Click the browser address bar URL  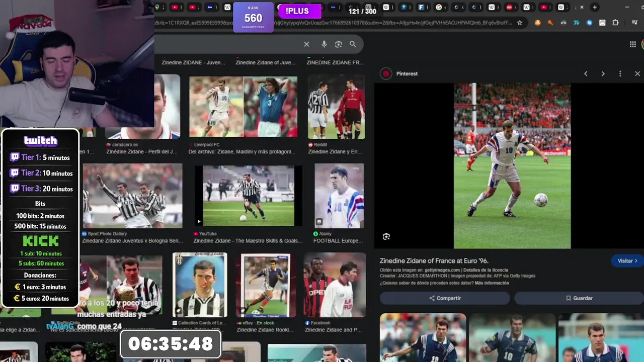(332, 23)
